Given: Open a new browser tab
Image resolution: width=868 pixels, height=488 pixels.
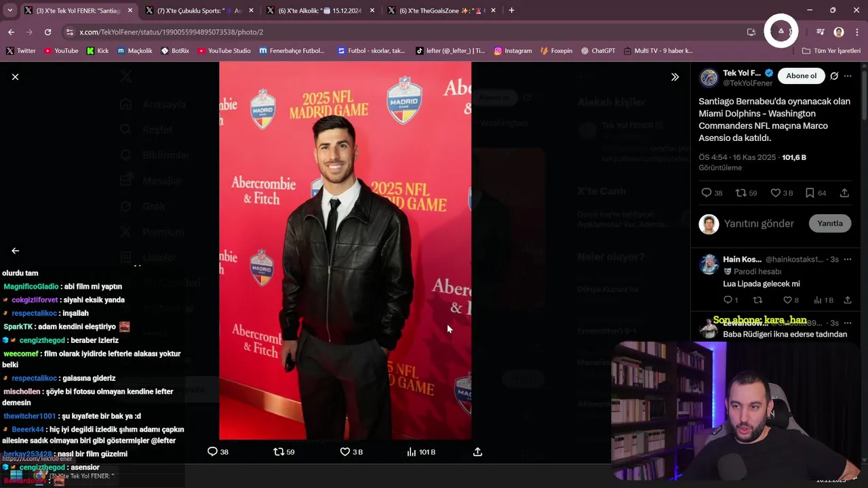Looking at the screenshot, I should pyautogui.click(x=511, y=11).
